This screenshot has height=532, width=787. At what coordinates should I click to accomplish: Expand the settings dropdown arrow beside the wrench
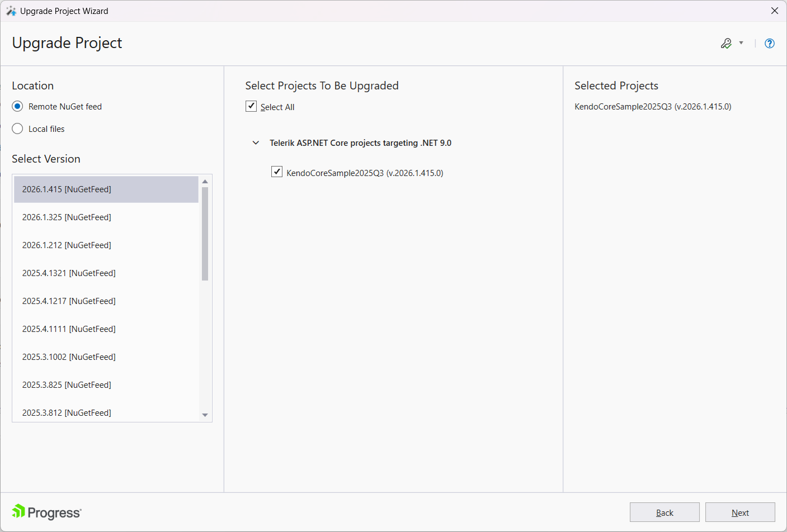[x=741, y=43]
